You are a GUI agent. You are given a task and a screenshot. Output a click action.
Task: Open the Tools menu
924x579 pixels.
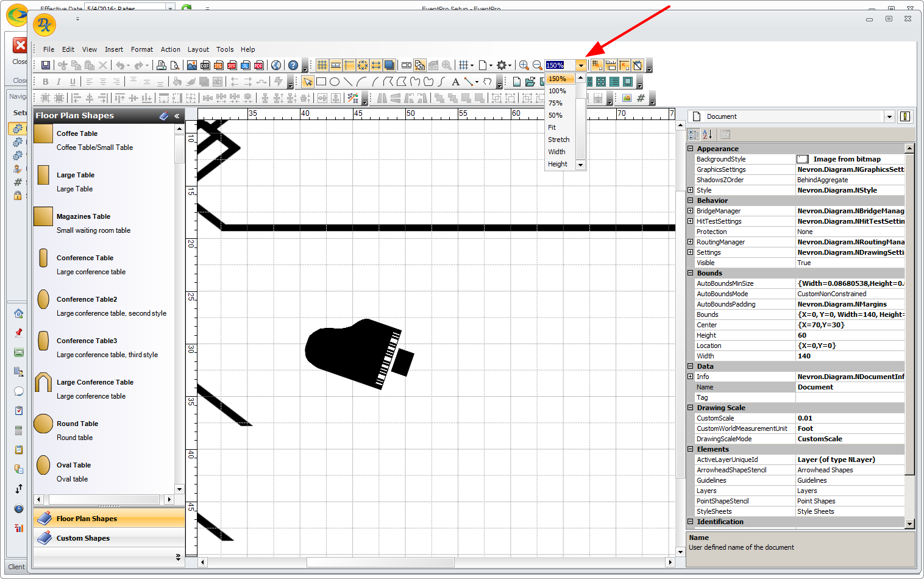[225, 49]
